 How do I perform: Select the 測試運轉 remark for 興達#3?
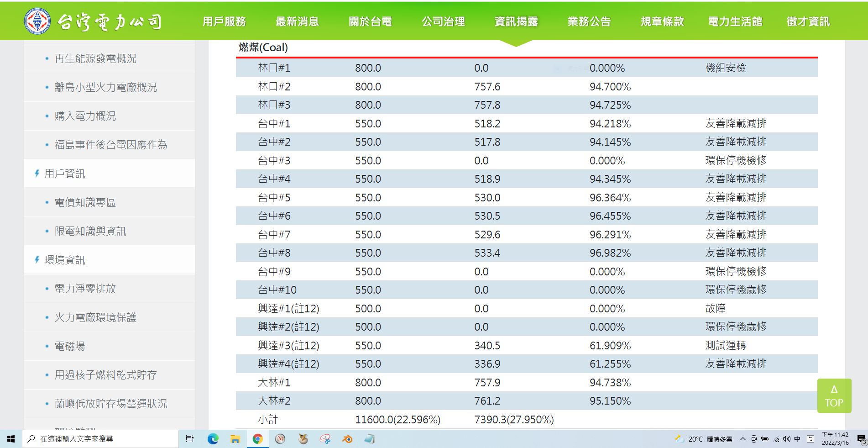[726, 346]
